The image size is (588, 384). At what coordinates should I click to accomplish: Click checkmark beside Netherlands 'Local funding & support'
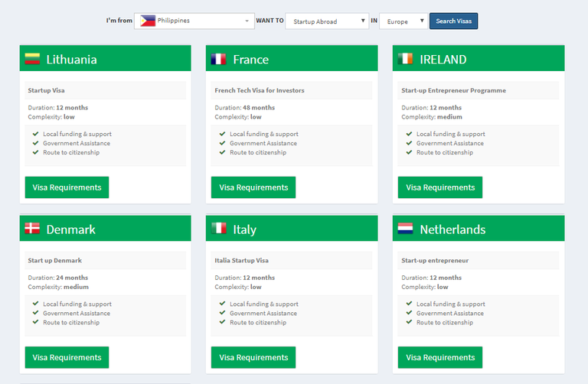coord(409,304)
